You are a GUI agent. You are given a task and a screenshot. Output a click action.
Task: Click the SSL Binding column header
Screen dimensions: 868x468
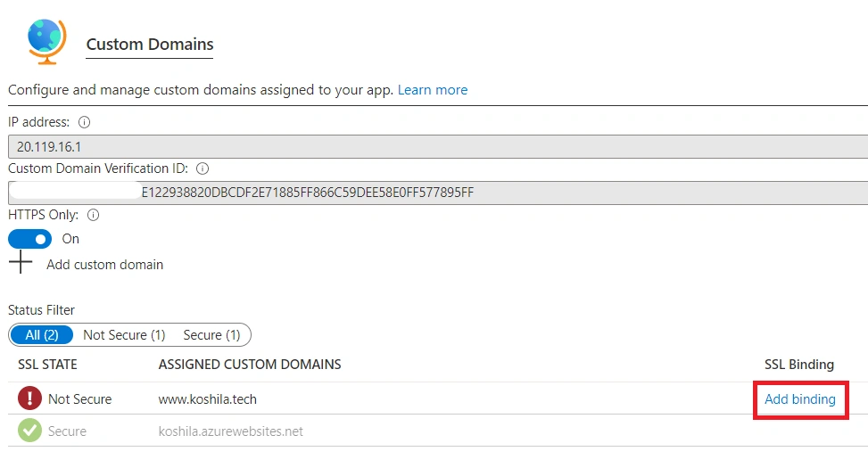(x=798, y=365)
